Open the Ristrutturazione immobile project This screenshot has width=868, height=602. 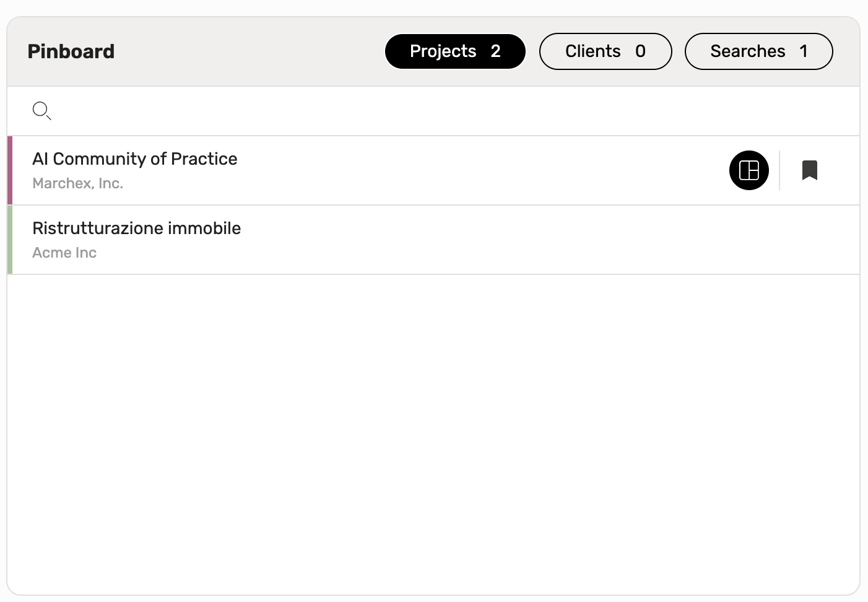tap(136, 228)
